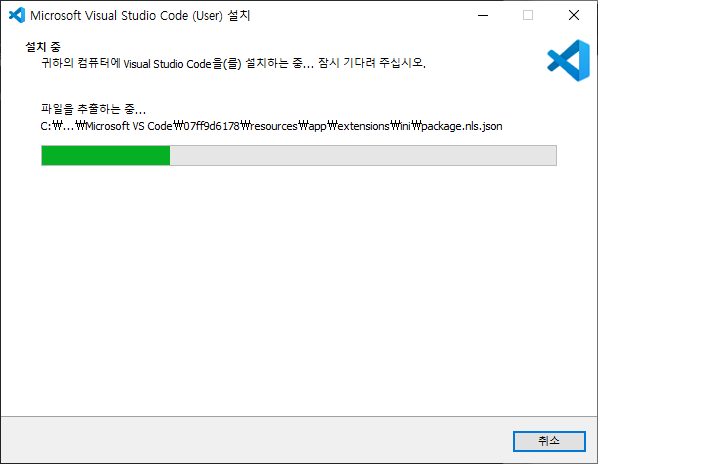The width and height of the screenshot is (707, 464).
Task: Click the C: drive prefix of the path
Action: pyautogui.click(x=46, y=126)
